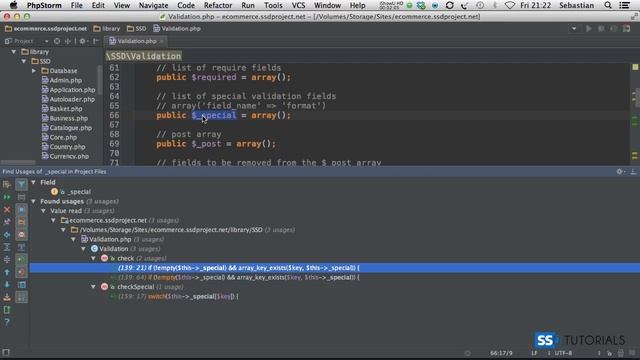Click the library breadcrumb in navigation bar

[x=107, y=29]
